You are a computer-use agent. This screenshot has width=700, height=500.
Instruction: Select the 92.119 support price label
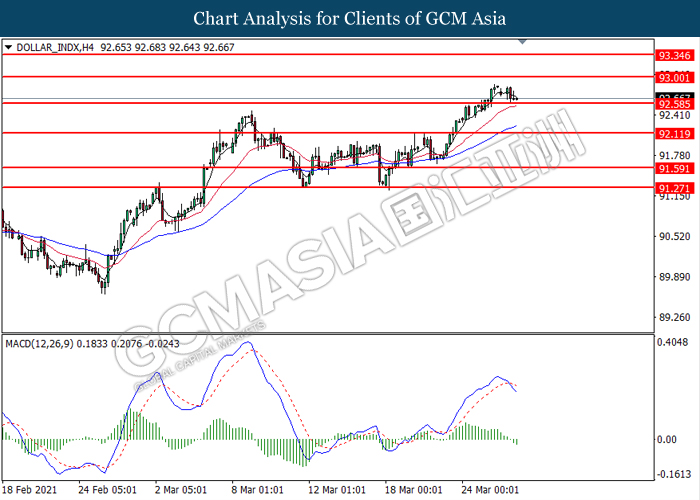click(x=670, y=133)
